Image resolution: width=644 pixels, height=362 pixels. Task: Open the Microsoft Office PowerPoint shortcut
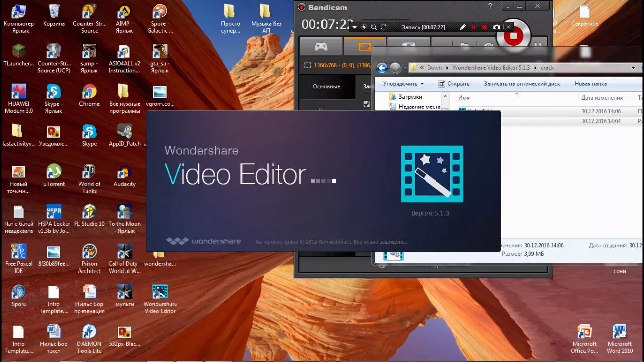click(x=584, y=339)
